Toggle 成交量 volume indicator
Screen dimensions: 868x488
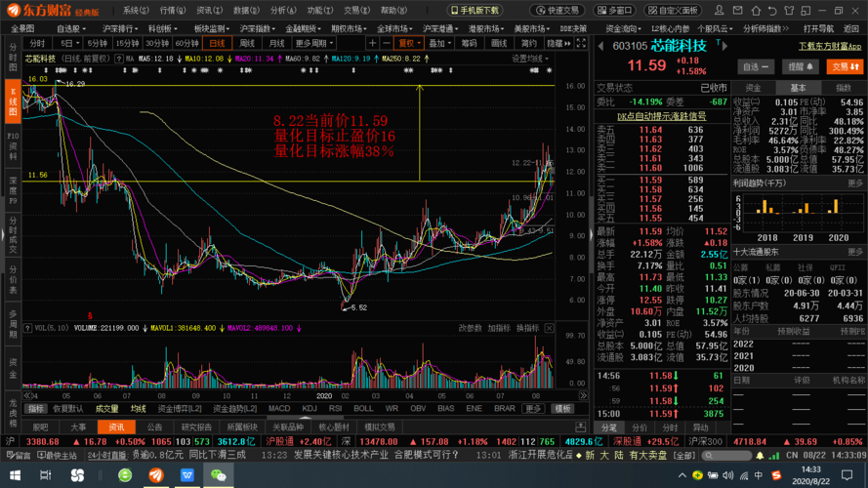coord(107,409)
